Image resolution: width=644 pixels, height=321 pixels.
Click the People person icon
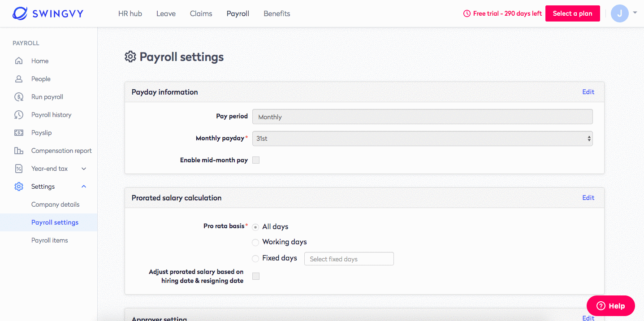pos(19,79)
